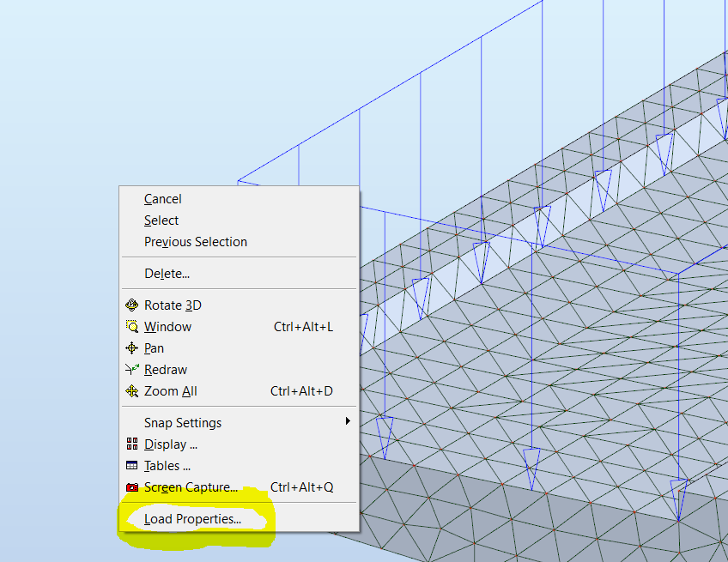
Task: Open Display via its grid icon
Action: coord(132,444)
